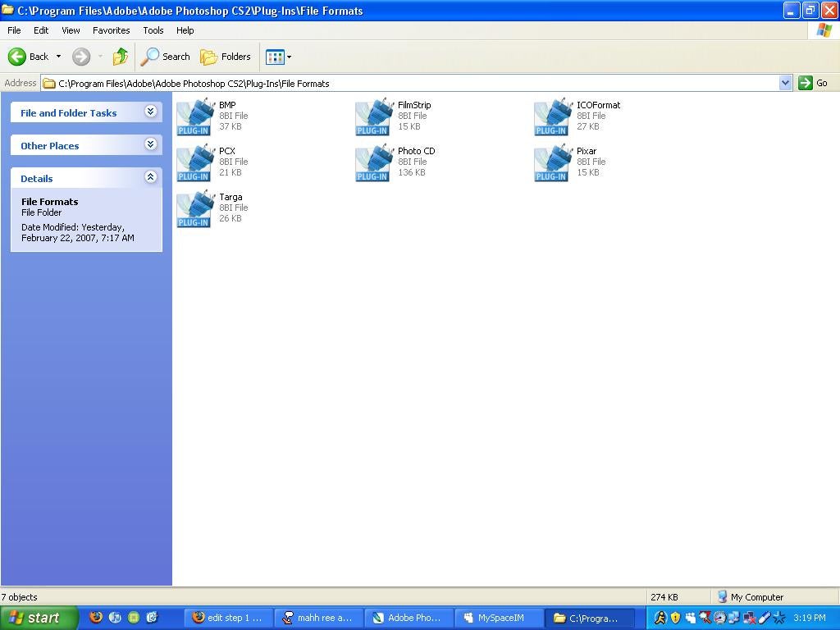Image resolution: width=840 pixels, height=630 pixels.
Task: Switch to Adobe Photoshop on the taskbar
Action: point(409,618)
